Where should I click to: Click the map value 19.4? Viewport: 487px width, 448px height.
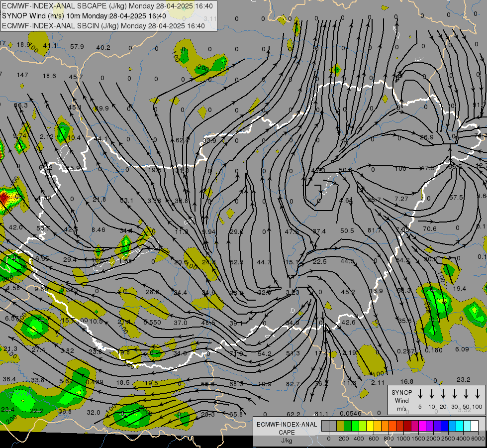pyautogui.click(x=459, y=289)
